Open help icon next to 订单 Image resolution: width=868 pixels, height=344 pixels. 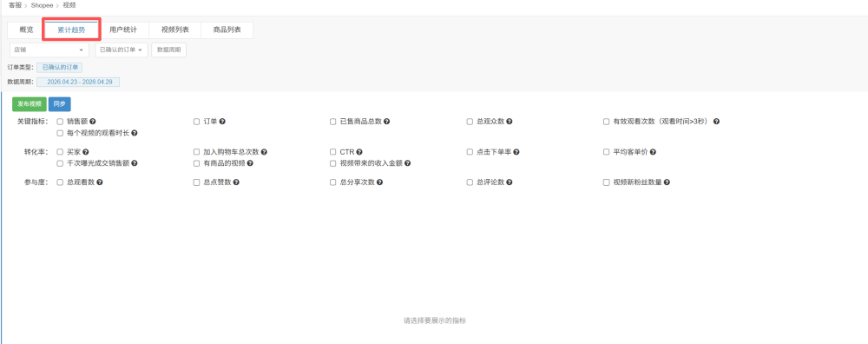222,122
